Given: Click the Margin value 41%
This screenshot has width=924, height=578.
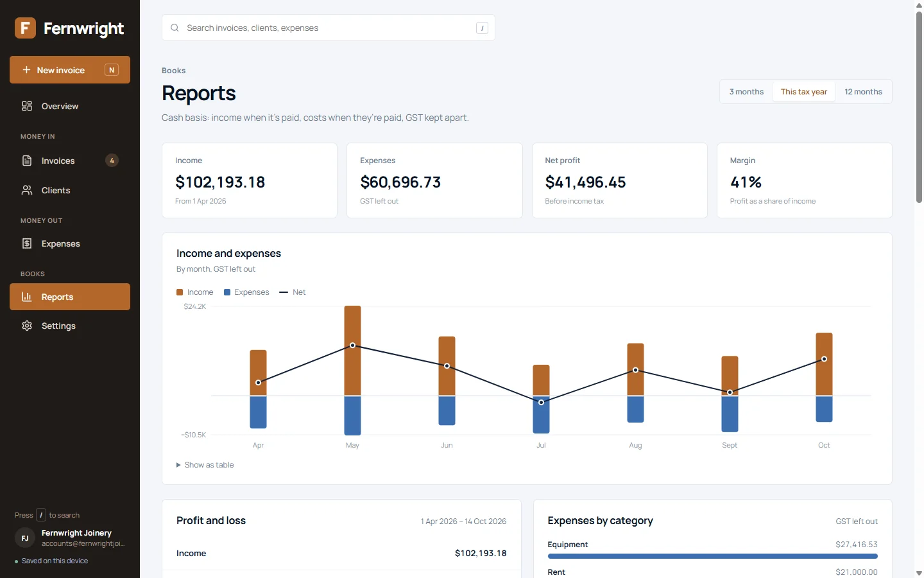Looking at the screenshot, I should [x=746, y=182].
